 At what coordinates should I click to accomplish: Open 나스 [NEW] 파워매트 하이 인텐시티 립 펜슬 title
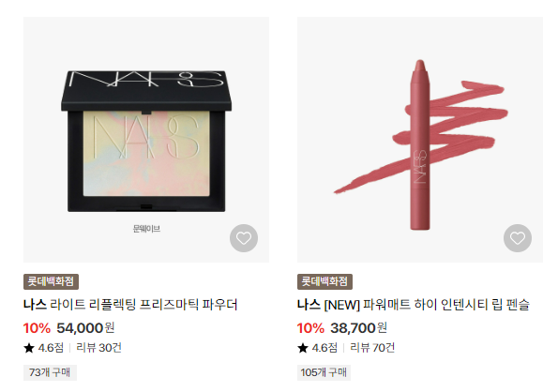(x=414, y=305)
